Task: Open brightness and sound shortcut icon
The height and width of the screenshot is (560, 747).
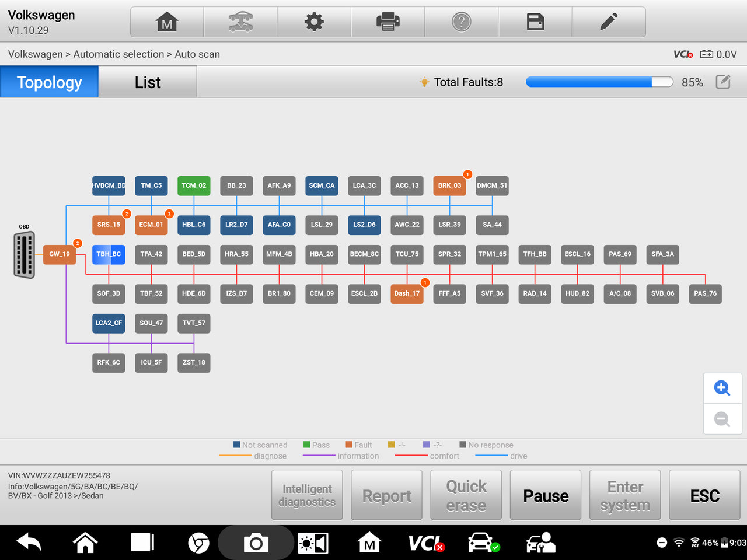Action: pyautogui.click(x=313, y=544)
